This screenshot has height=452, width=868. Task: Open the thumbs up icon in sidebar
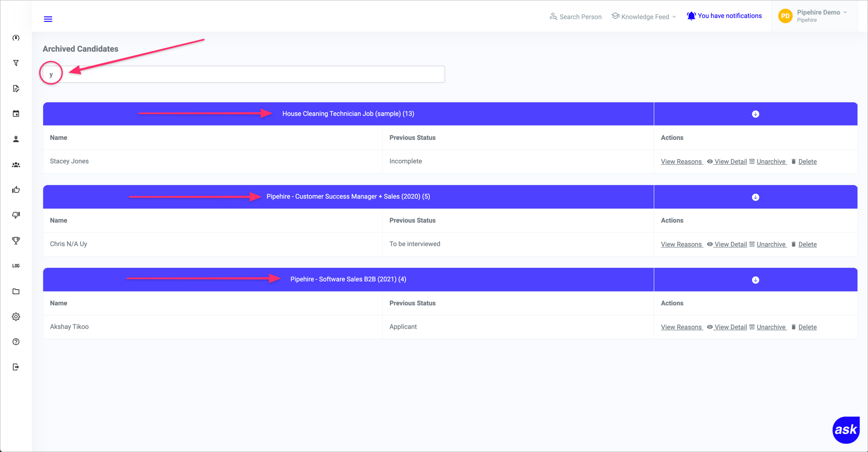click(x=16, y=190)
